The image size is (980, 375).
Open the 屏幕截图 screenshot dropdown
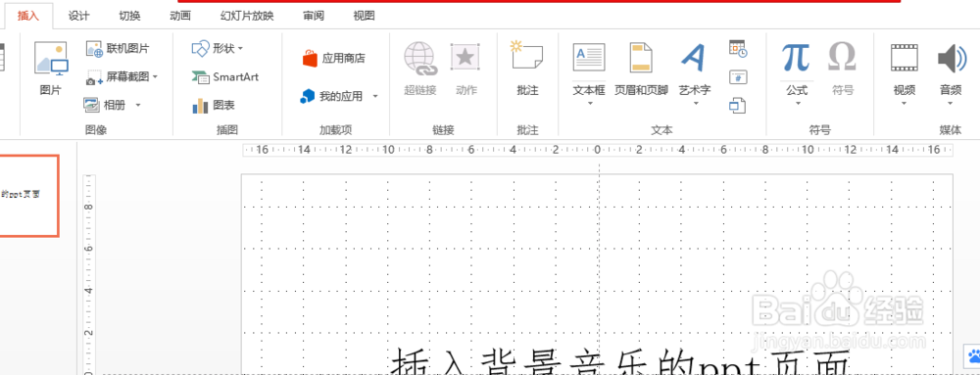click(122, 76)
